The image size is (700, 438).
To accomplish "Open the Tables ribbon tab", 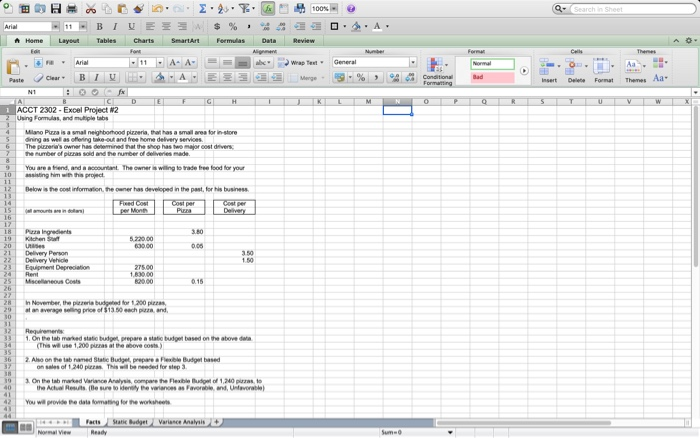I will click(106, 41).
